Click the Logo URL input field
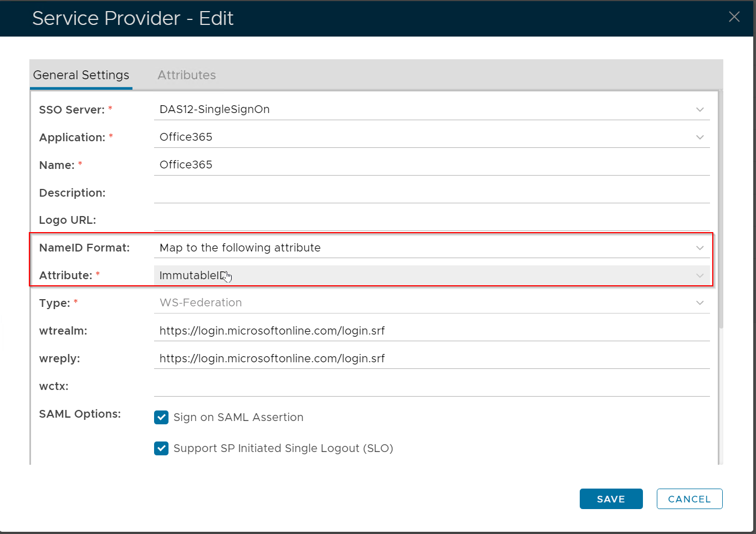756x534 pixels. tap(431, 220)
